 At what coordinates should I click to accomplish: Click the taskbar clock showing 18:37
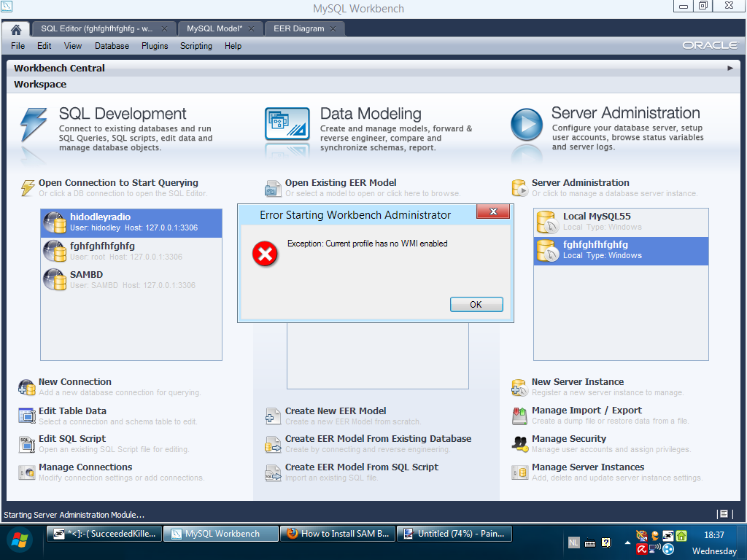(714, 535)
